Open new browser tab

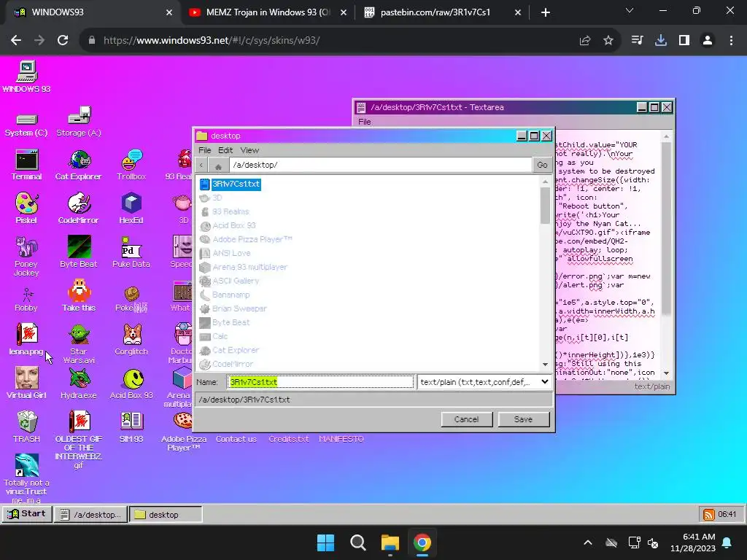[546, 13]
